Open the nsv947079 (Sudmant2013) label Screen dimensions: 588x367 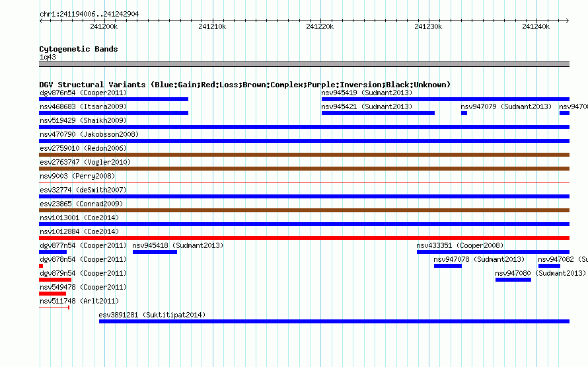coord(506,106)
